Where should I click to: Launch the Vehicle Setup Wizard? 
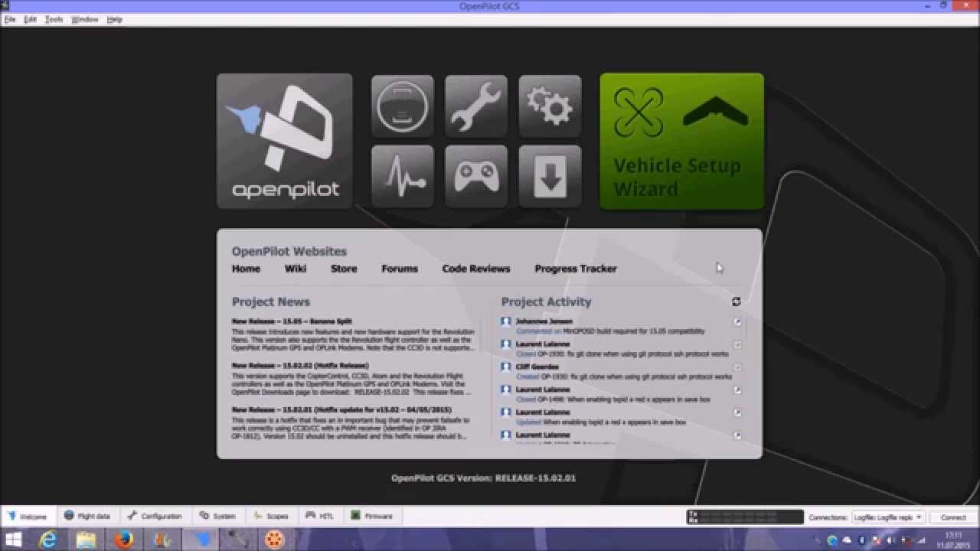[682, 142]
